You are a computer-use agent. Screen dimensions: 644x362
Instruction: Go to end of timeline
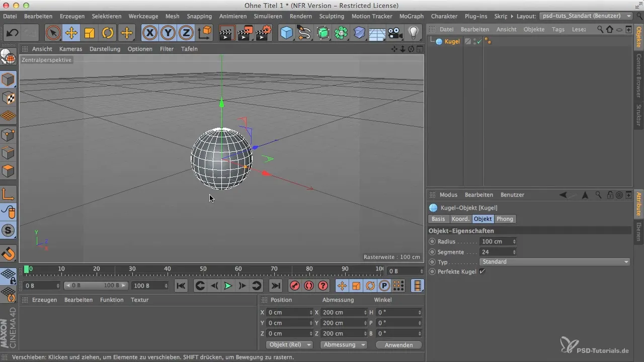pyautogui.click(x=276, y=286)
